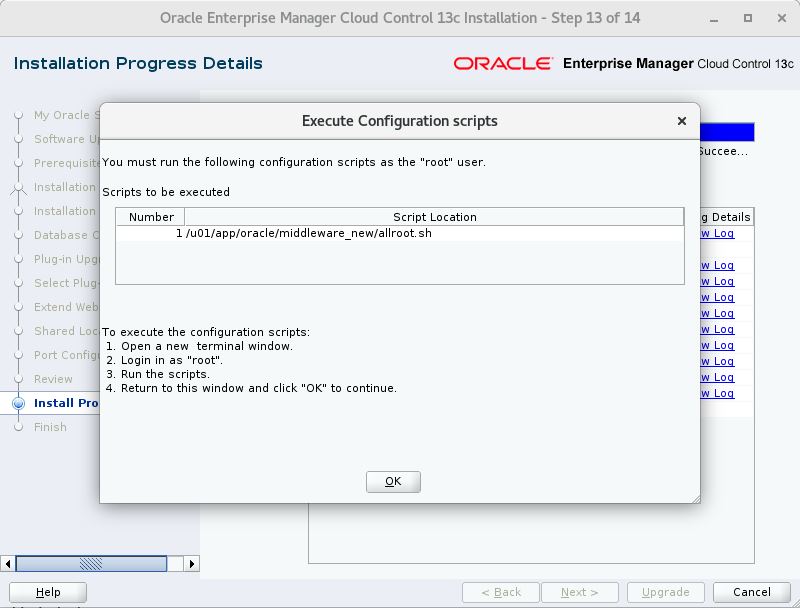Click the 'Scripts to be executed' label
The height and width of the screenshot is (608, 800).
click(x=166, y=192)
